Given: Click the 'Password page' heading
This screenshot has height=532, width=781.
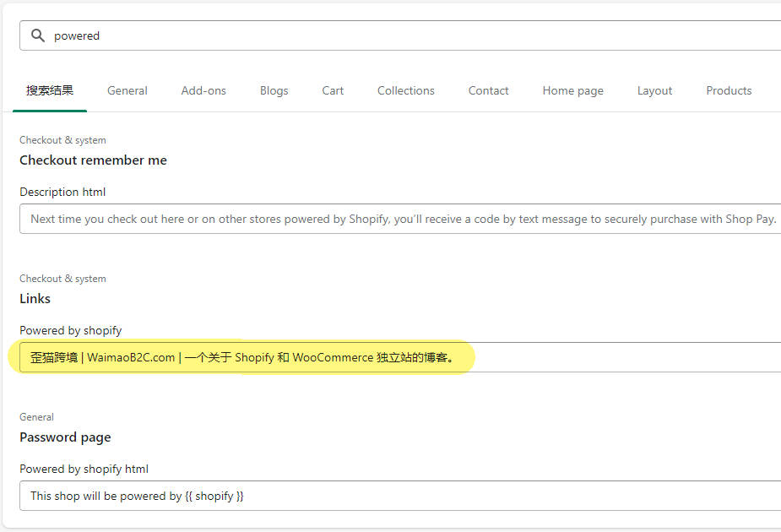Looking at the screenshot, I should pyautogui.click(x=65, y=437).
